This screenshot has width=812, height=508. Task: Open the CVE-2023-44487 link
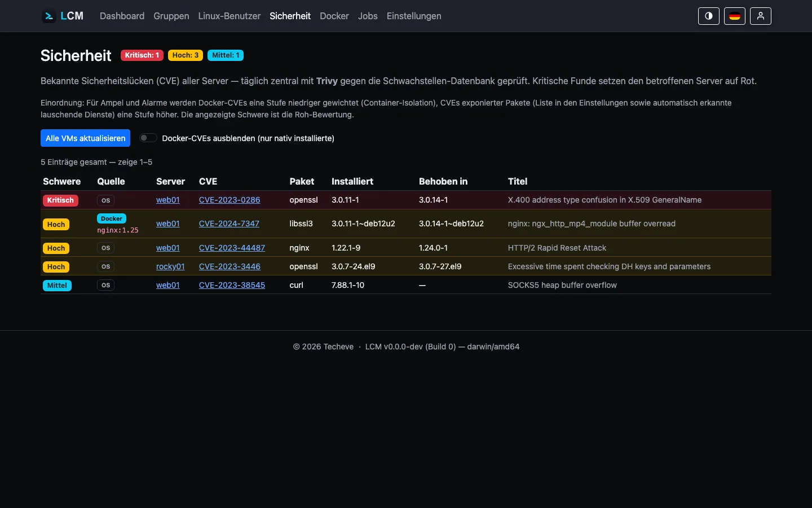(x=232, y=248)
